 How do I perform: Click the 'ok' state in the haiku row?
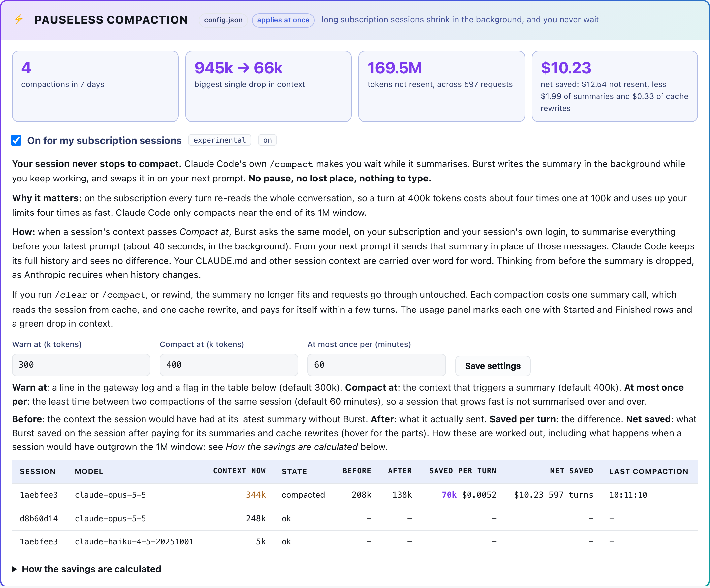coord(286,542)
